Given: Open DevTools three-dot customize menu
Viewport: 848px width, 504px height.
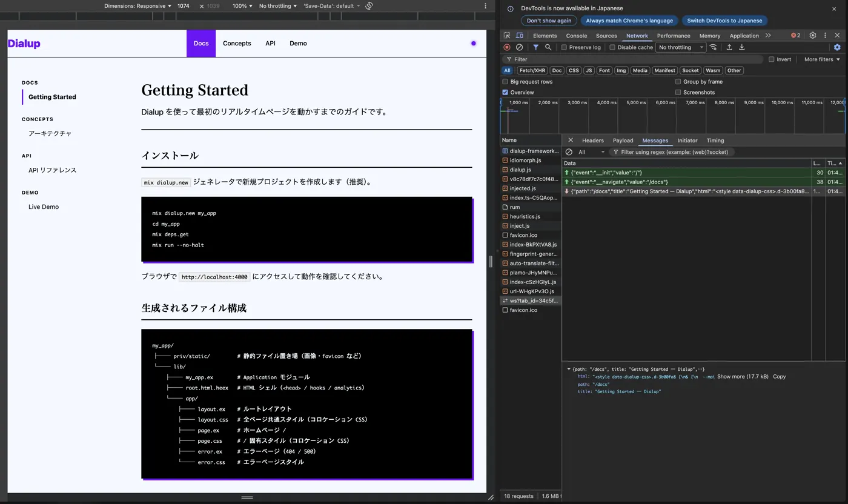Looking at the screenshot, I should (x=825, y=36).
